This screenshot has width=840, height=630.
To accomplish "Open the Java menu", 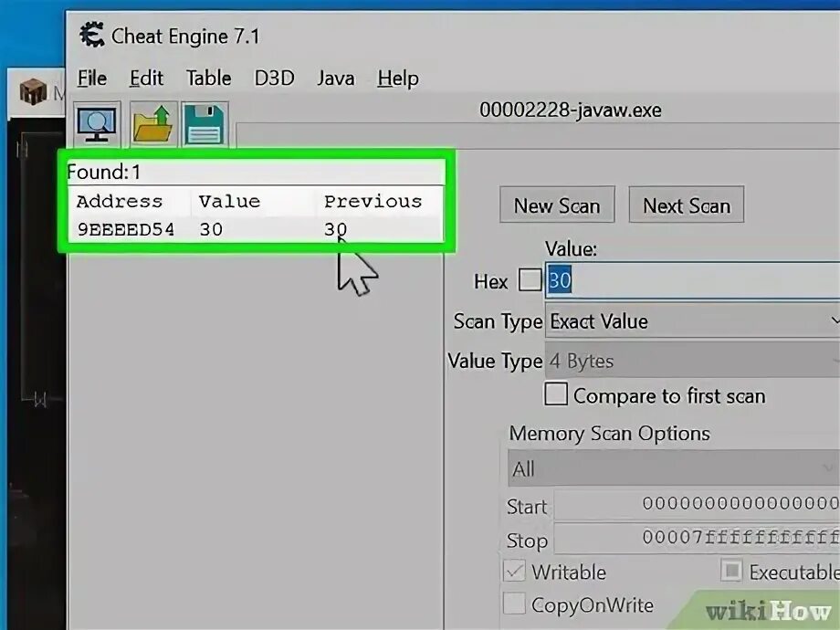I will (x=335, y=79).
